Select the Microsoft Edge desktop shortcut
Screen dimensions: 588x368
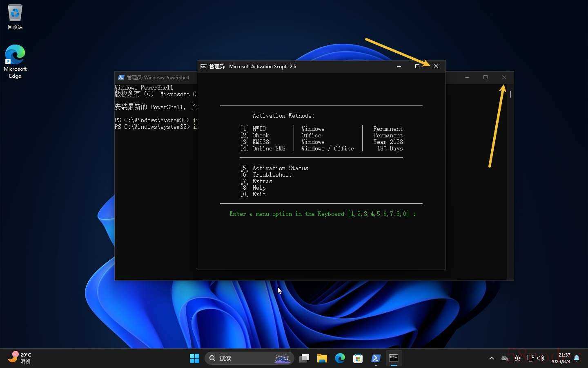point(15,61)
